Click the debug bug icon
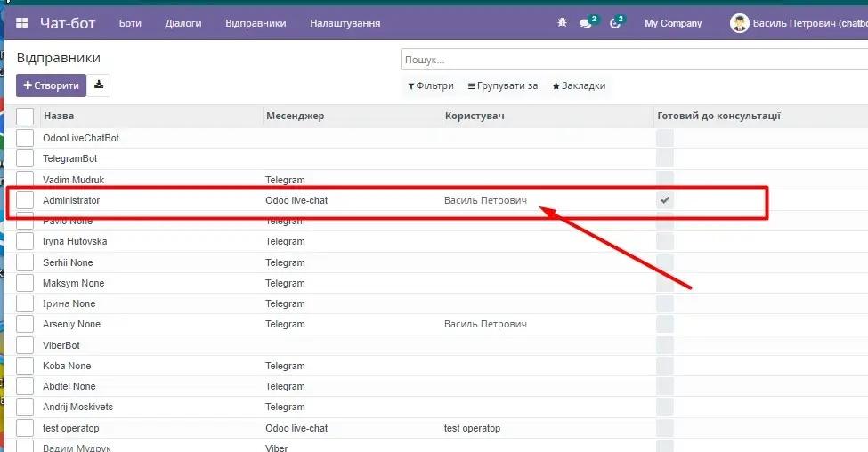Viewport: 868px width, 452px height. click(x=562, y=23)
